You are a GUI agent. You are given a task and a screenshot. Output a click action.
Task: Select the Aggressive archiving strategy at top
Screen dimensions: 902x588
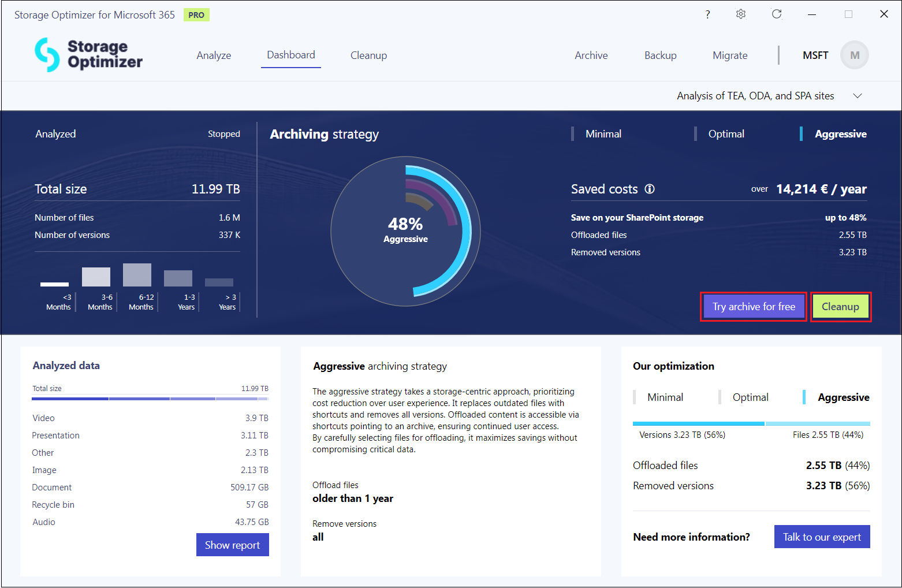(x=840, y=134)
